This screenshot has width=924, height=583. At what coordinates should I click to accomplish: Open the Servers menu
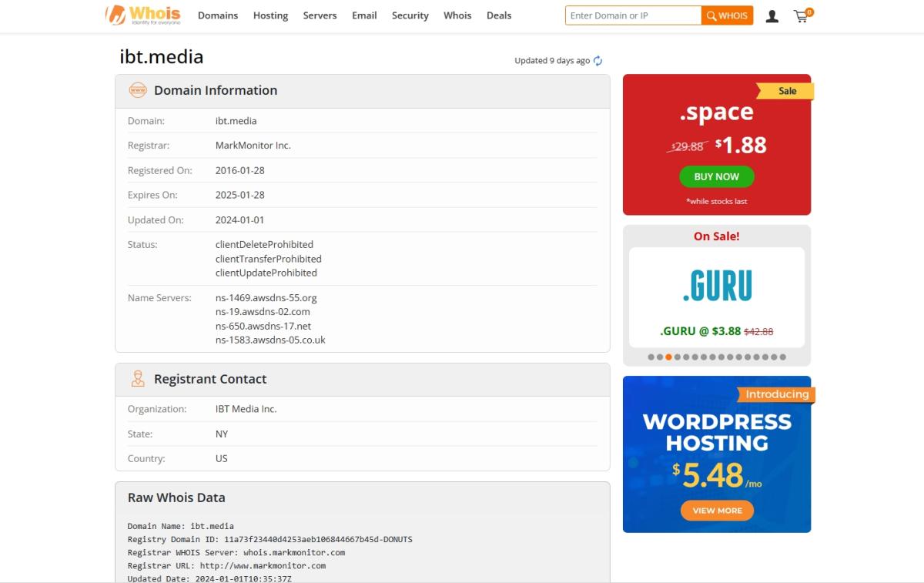point(320,15)
